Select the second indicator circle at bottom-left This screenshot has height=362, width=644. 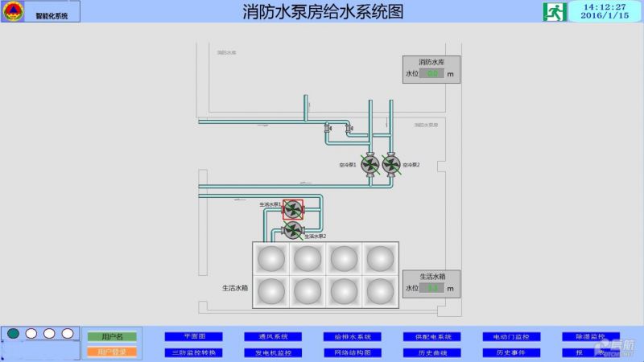31,333
